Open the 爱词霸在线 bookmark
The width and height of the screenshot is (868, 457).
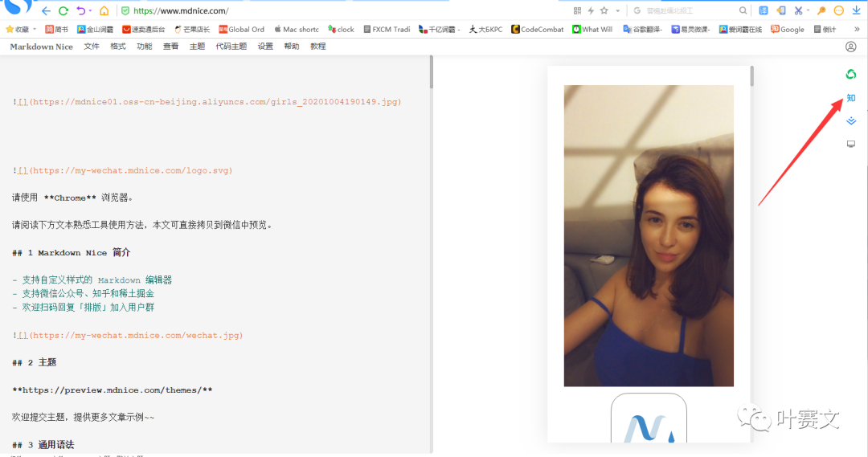click(x=740, y=30)
